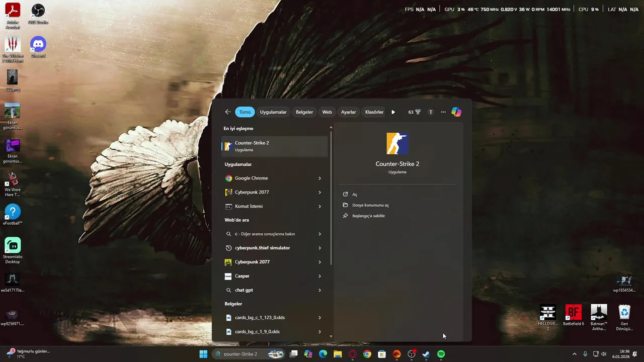Click the microphone tray icon
The width and height of the screenshot is (644, 362).
[x=585, y=354]
